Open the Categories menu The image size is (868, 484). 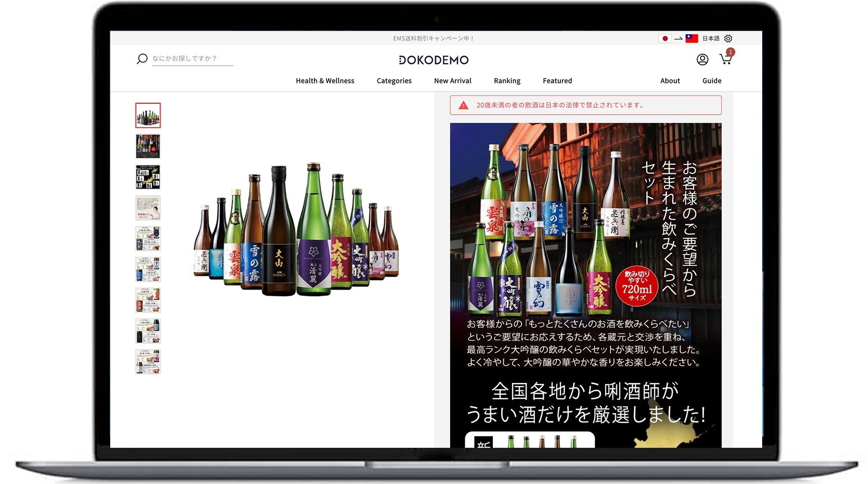[x=394, y=81]
